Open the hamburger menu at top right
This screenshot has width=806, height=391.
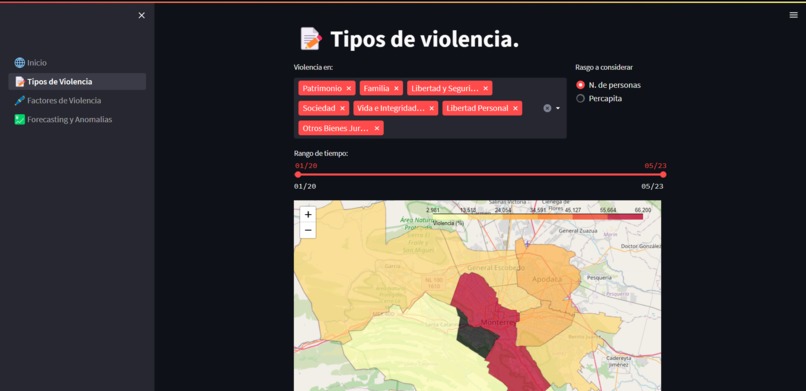point(793,15)
